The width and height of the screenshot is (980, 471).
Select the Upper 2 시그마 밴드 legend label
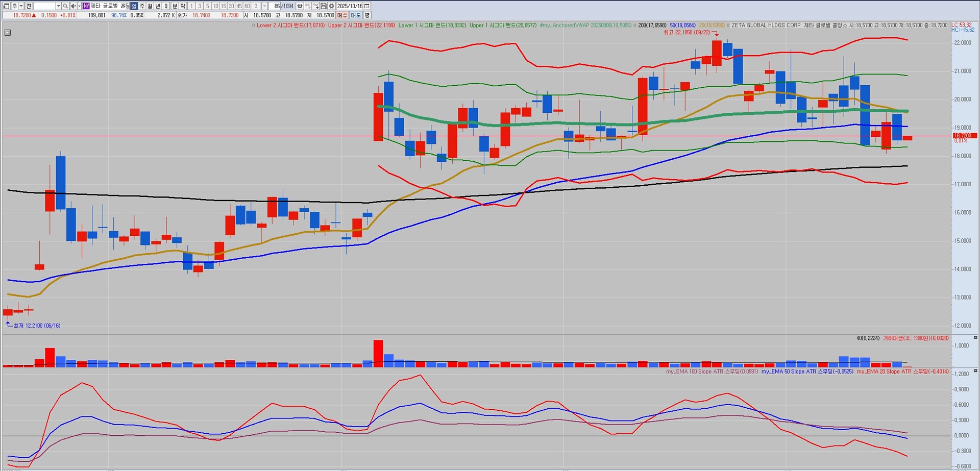361,25
